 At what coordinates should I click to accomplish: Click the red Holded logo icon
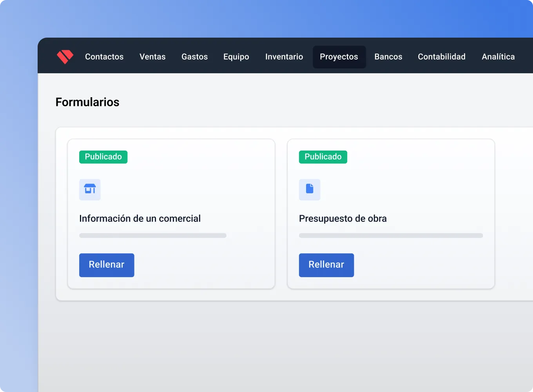(x=65, y=57)
